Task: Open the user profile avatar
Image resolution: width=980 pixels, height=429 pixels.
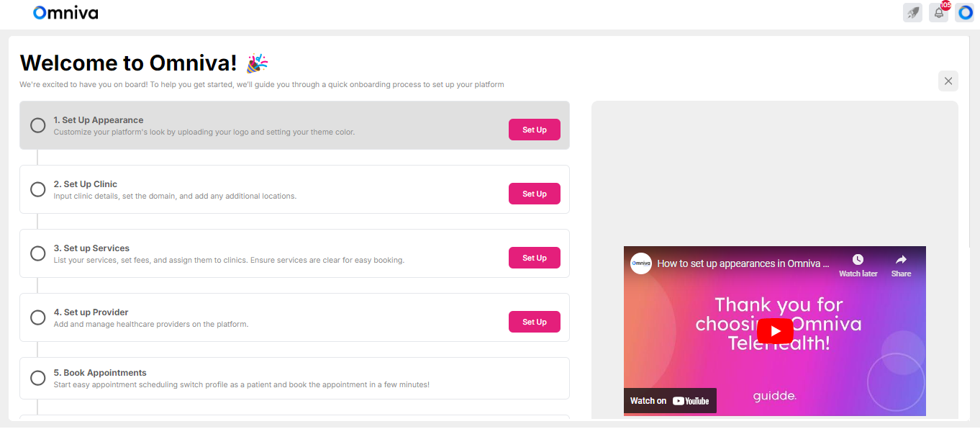Action: [x=964, y=13]
